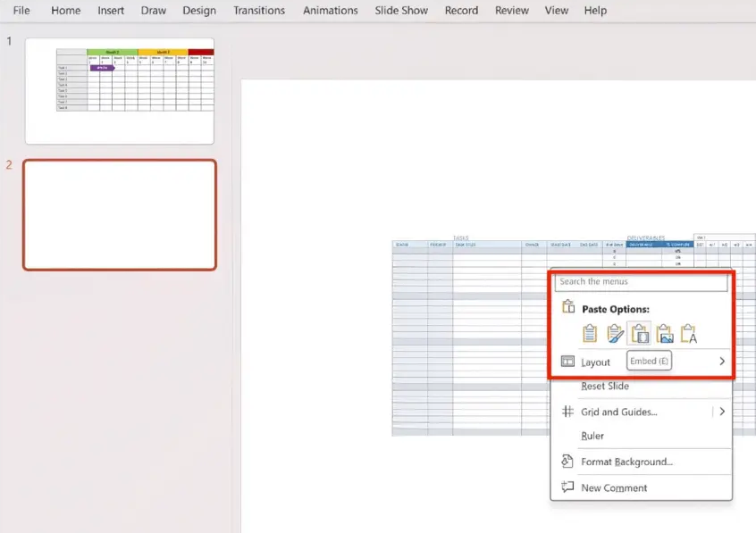Toggle the Ruler from the context menu
Image resolution: width=756 pixels, height=533 pixels.
(592, 436)
